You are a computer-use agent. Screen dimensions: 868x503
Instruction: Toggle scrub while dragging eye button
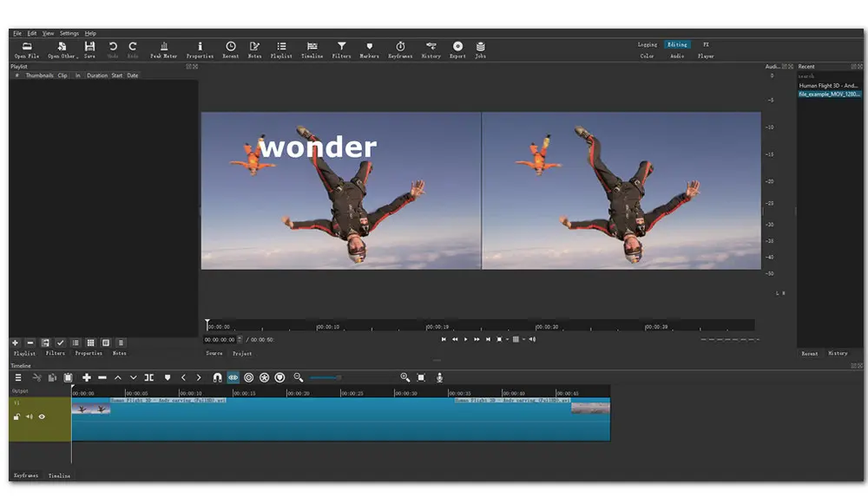pos(233,377)
